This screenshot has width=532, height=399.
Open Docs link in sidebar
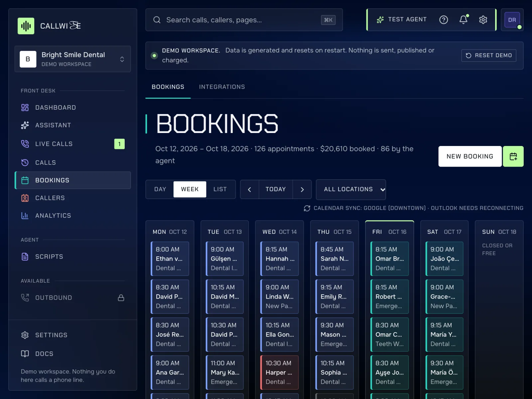(72, 354)
